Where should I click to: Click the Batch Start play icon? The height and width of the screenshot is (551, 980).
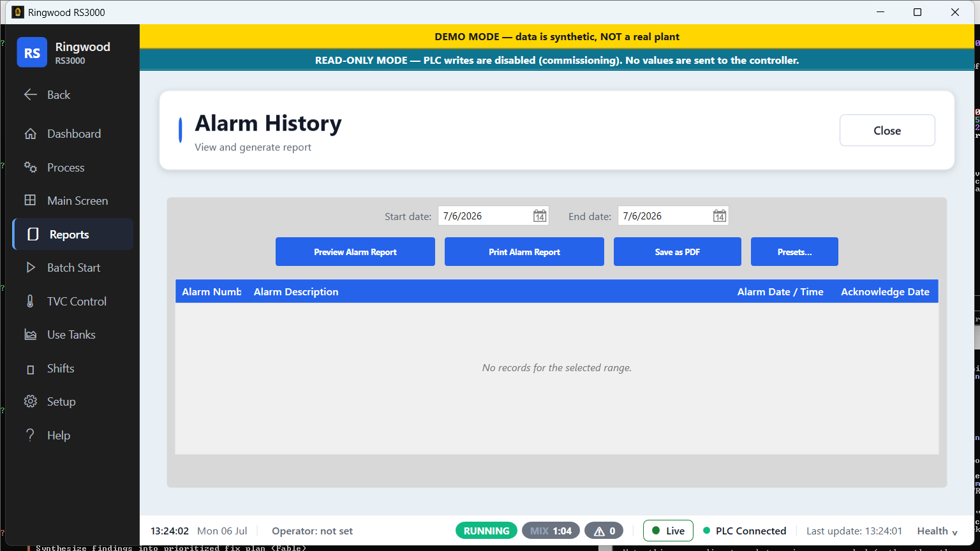(x=30, y=268)
